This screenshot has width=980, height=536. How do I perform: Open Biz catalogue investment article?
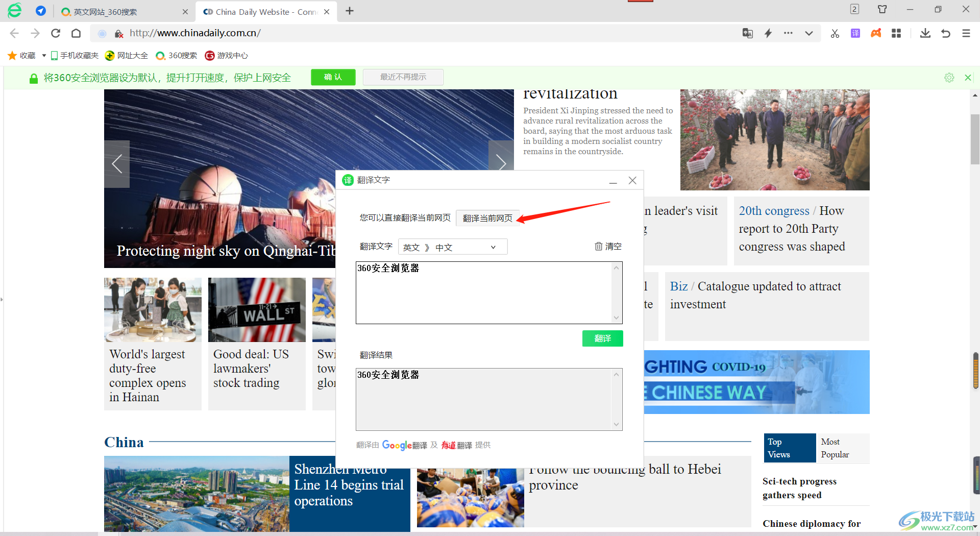pyautogui.click(x=755, y=295)
